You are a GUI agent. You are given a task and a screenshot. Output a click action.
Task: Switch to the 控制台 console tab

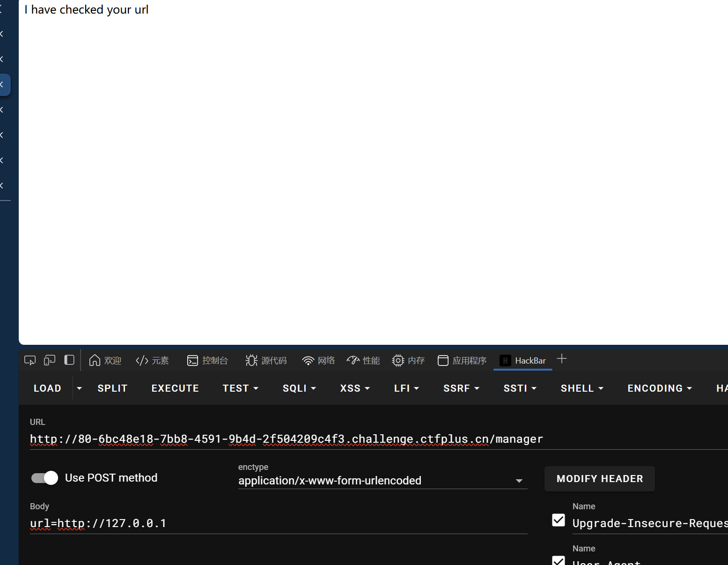coord(207,360)
